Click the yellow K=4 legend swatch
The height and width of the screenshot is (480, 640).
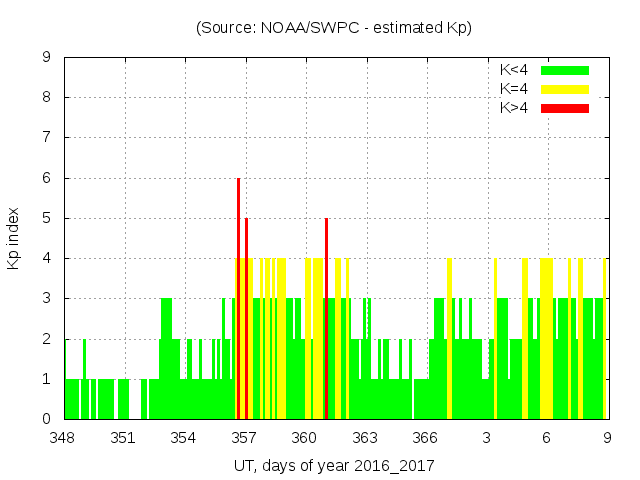coord(565,89)
